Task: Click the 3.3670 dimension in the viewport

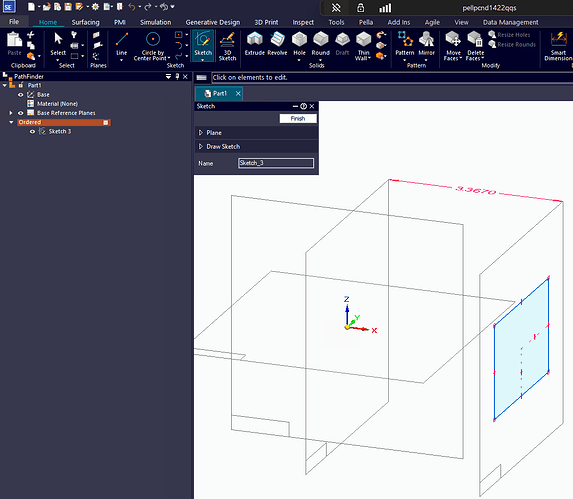Action: 475,190
